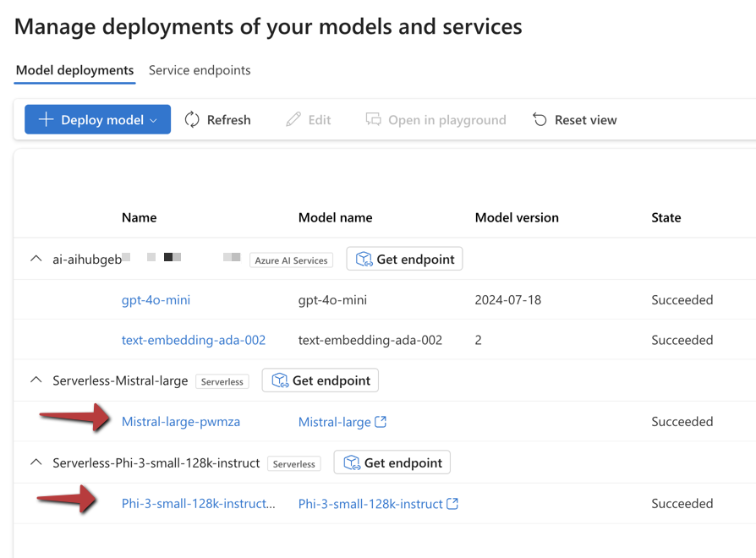Click the Edit pencil icon
The height and width of the screenshot is (558, 756).
point(293,120)
